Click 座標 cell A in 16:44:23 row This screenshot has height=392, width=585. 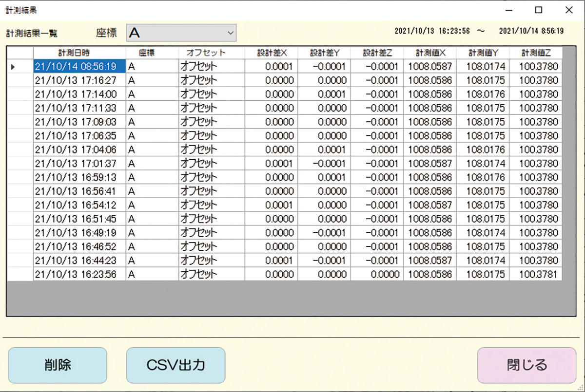[x=152, y=261]
